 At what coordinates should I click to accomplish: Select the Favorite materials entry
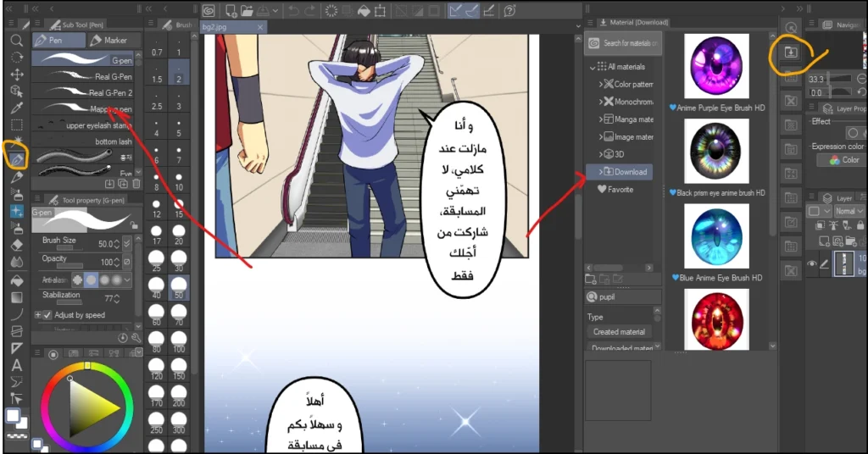pyautogui.click(x=615, y=190)
